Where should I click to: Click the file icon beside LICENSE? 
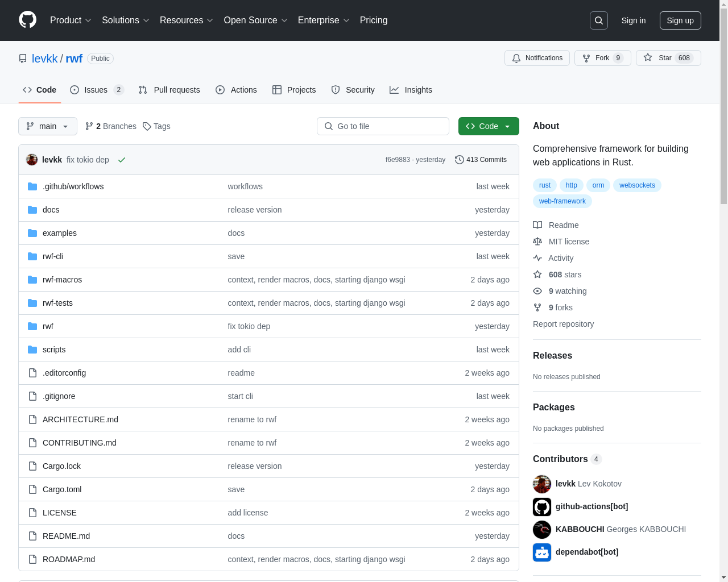point(32,513)
